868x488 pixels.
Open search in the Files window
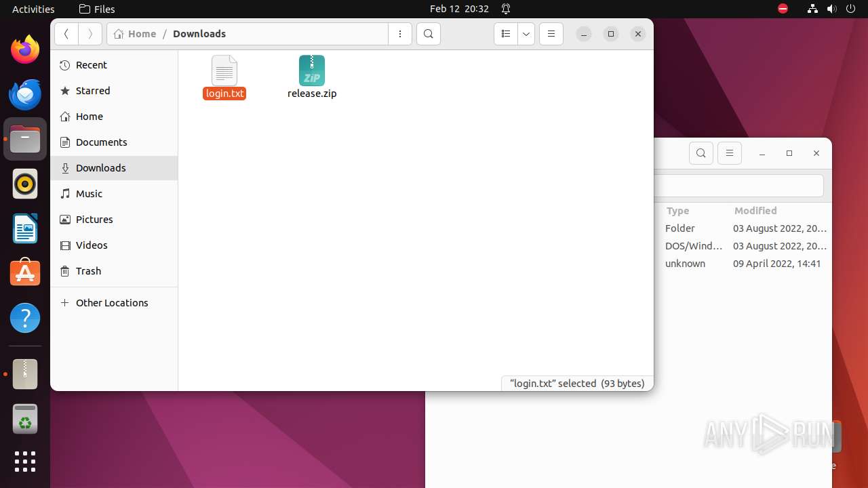429,34
